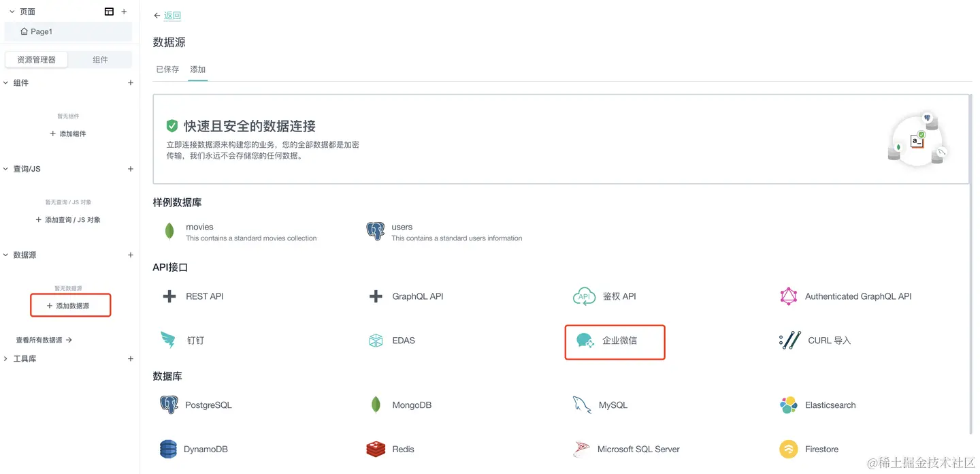Image resolution: width=980 pixels, height=474 pixels.
Task: Click the movies sample database title
Action: (x=199, y=227)
